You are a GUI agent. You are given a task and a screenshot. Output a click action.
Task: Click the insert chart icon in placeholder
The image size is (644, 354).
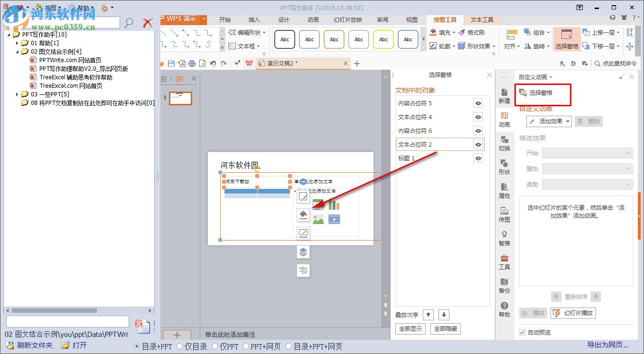pos(334,205)
